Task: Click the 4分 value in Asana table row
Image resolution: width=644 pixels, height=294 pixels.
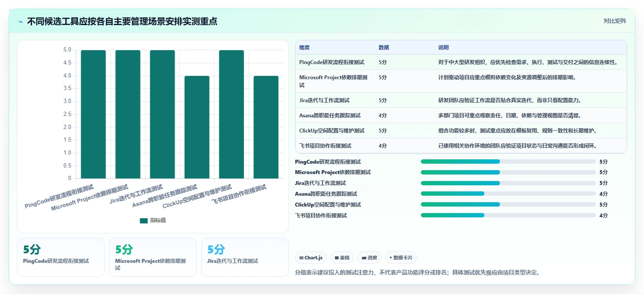Action: [382, 116]
